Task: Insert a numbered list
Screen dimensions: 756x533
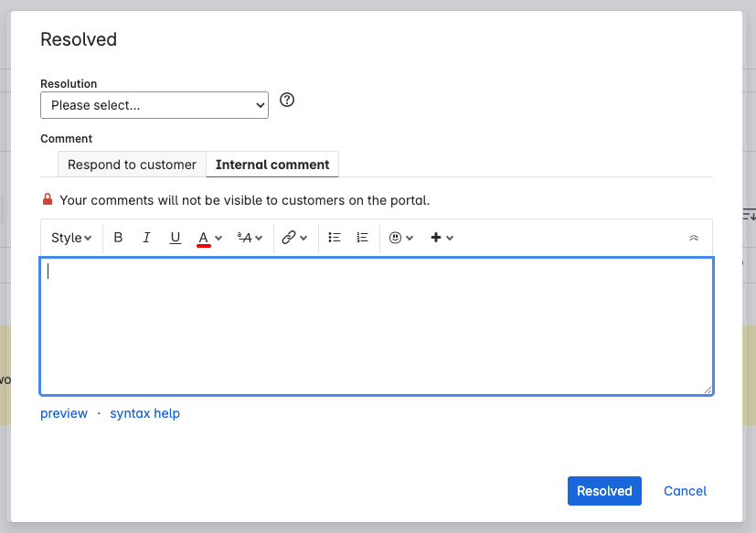Action: click(362, 238)
